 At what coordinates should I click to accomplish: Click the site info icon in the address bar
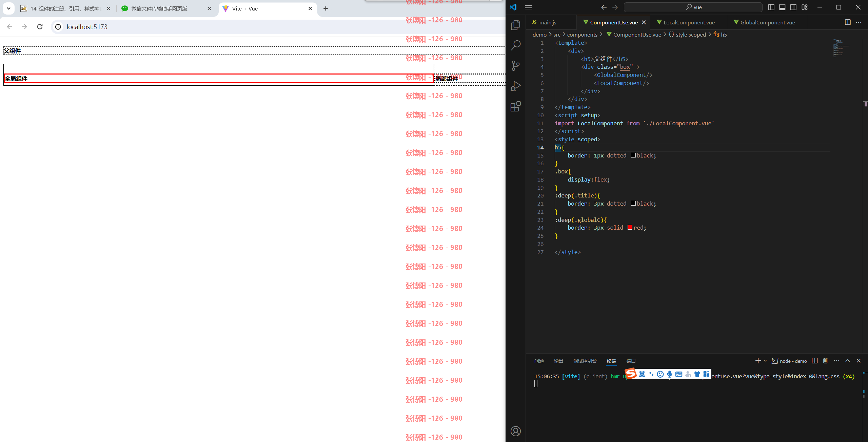click(x=58, y=27)
